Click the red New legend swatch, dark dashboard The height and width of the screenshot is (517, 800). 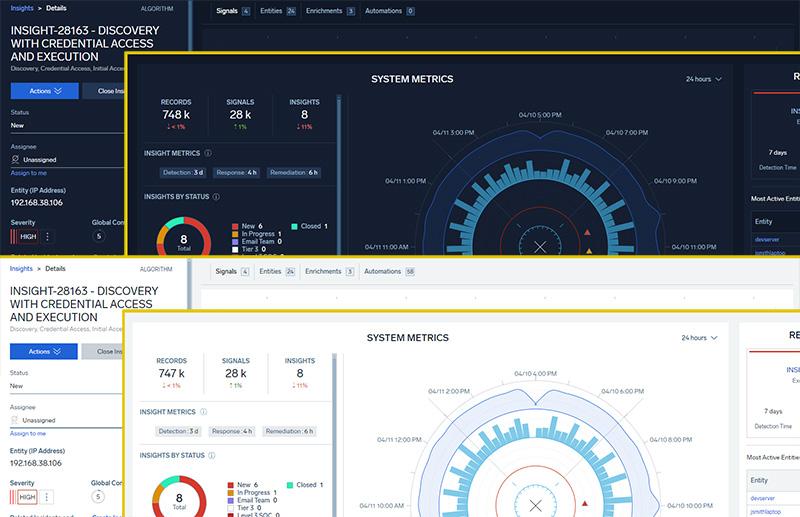pyautogui.click(x=235, y=226)
